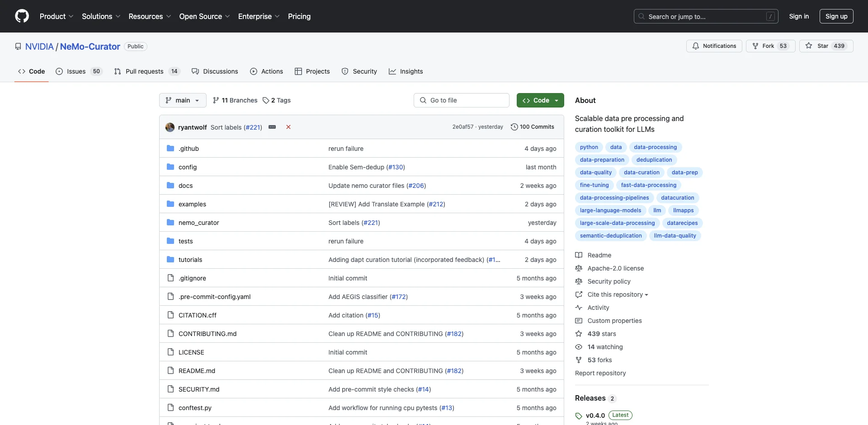Click the star icon beside 439 stars
868x425 pixels.
[x=579, y=334]
